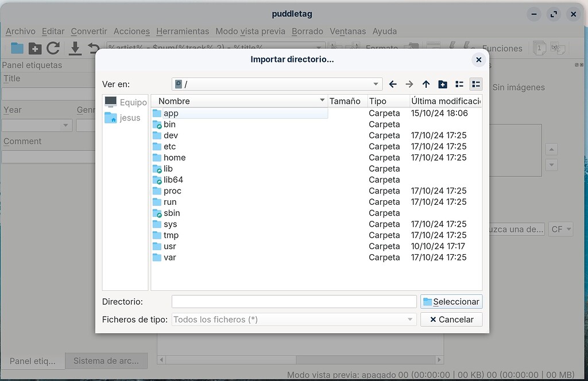
Task: Click Funciones in puddletag toolbar
Action: 502,48
